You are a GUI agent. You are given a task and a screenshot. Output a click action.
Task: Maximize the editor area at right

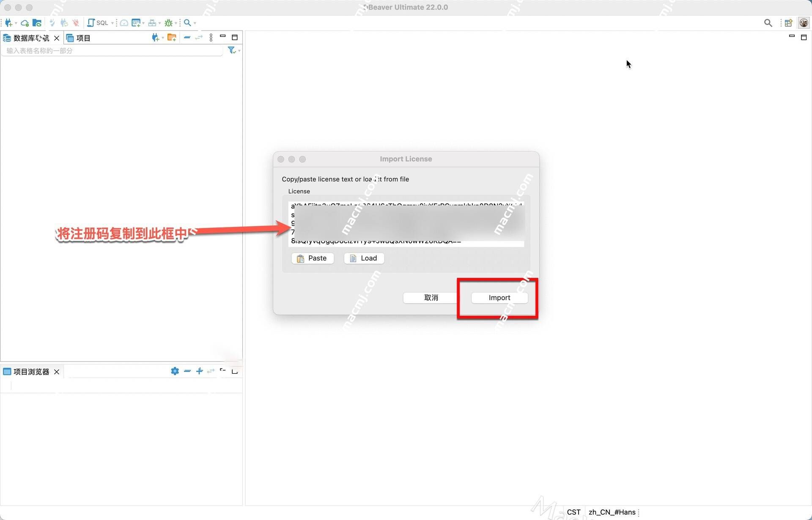point(804,38)
